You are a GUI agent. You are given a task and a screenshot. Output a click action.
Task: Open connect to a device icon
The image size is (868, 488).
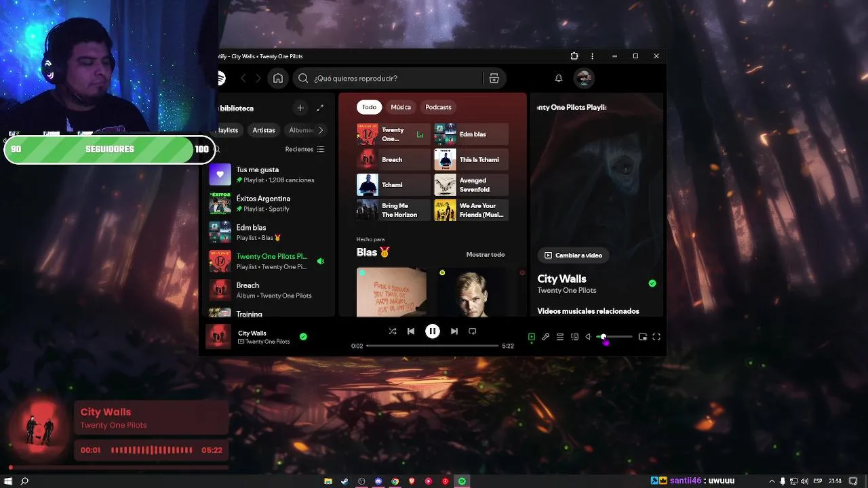pos(574,337)
